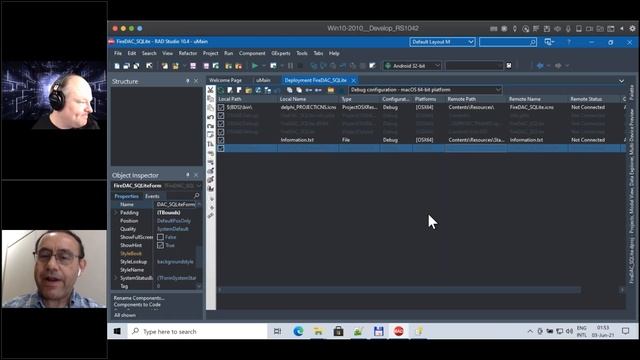640x360 pixels.
Task: Click the Rename Components link
Action: coord(139,298)
